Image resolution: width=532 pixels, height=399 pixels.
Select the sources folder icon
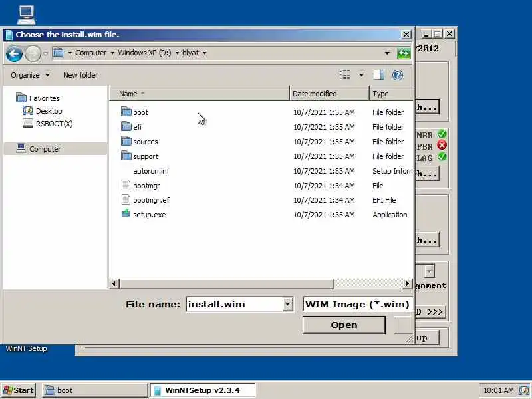126,141
